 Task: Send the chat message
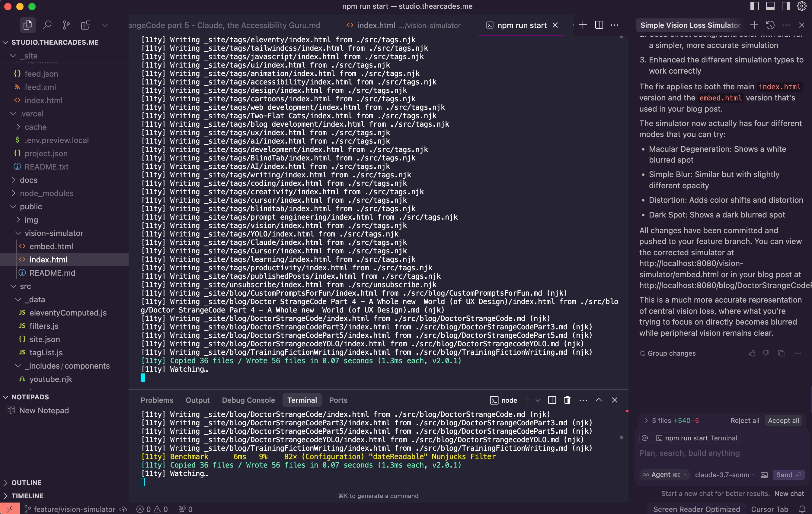point(788,474)
